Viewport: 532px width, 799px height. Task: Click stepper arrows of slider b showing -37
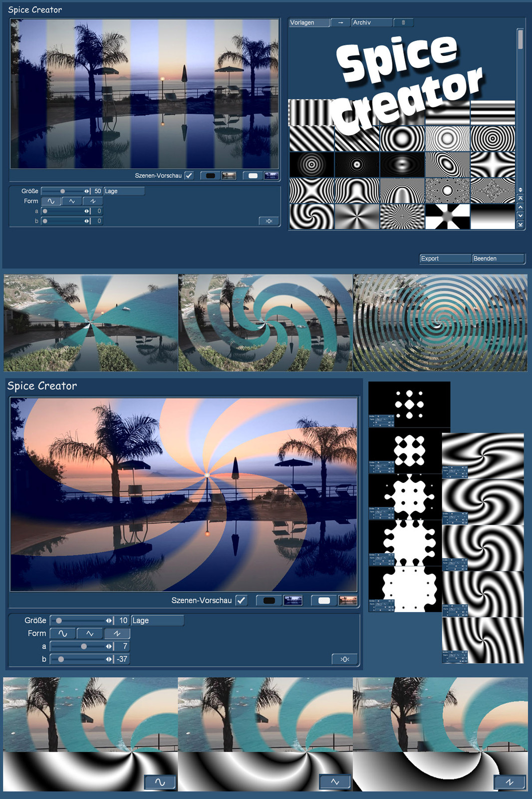pyautogui.click(x=109, y=659)
